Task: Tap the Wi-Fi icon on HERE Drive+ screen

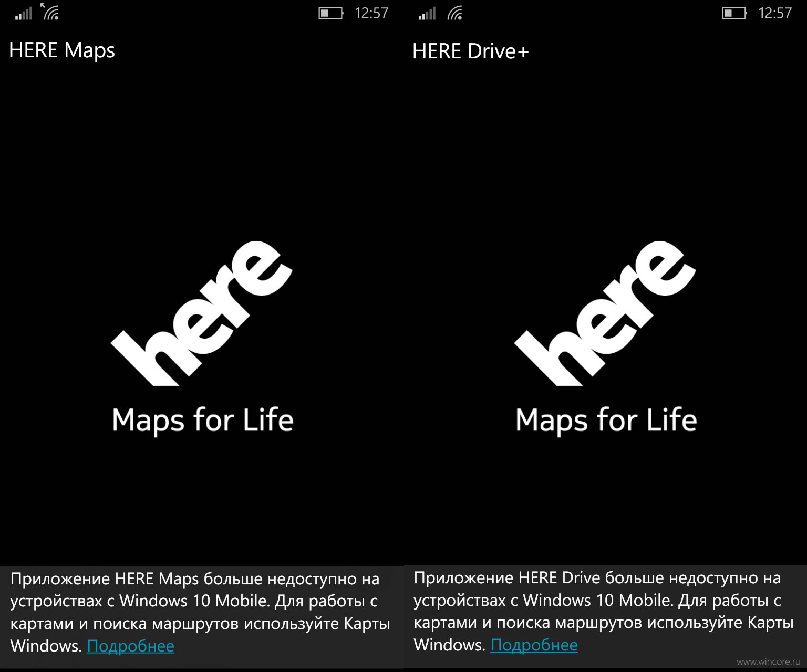Action: 455,13
